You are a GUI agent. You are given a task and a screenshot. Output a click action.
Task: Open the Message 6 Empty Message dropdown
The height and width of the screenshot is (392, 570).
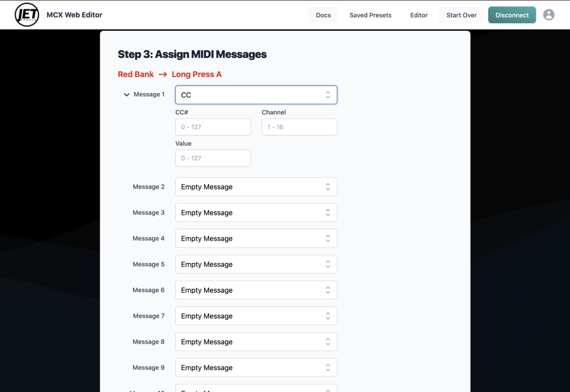coord(256,290)
